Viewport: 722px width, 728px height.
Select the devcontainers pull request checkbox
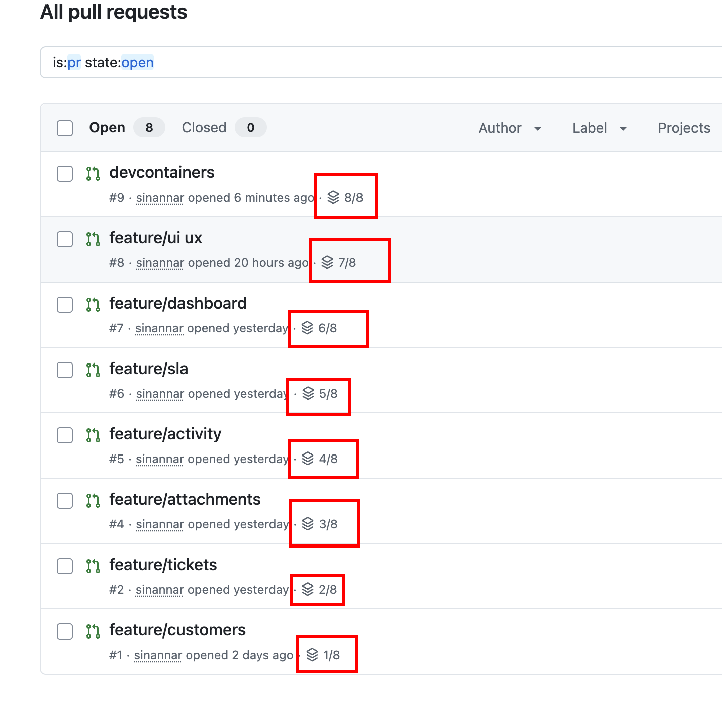click(x=65, y=174)
